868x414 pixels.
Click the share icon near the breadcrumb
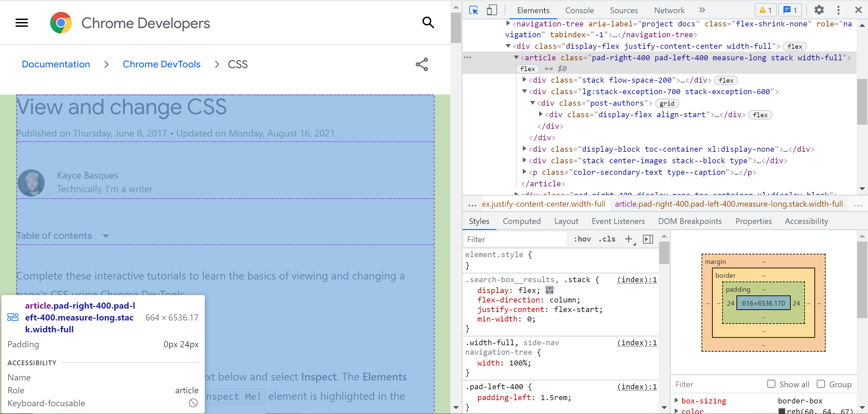421,64
